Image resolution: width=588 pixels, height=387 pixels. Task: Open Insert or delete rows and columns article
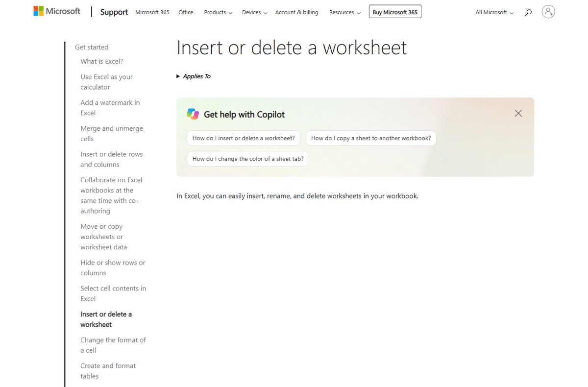pyautogui.click(x=112, y=159)
